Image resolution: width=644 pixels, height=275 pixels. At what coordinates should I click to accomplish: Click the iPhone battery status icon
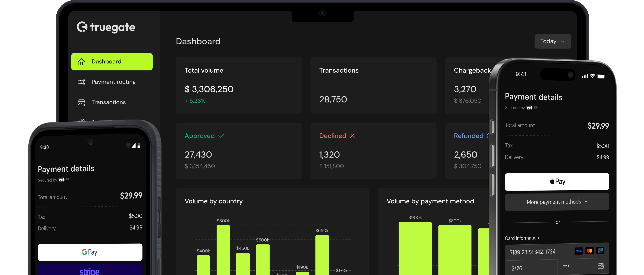601,76
